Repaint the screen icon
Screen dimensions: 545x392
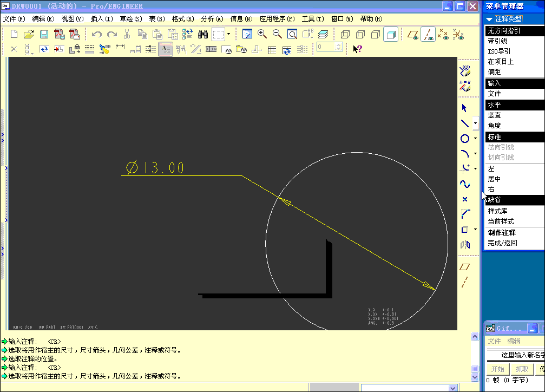tap(247, 34)
